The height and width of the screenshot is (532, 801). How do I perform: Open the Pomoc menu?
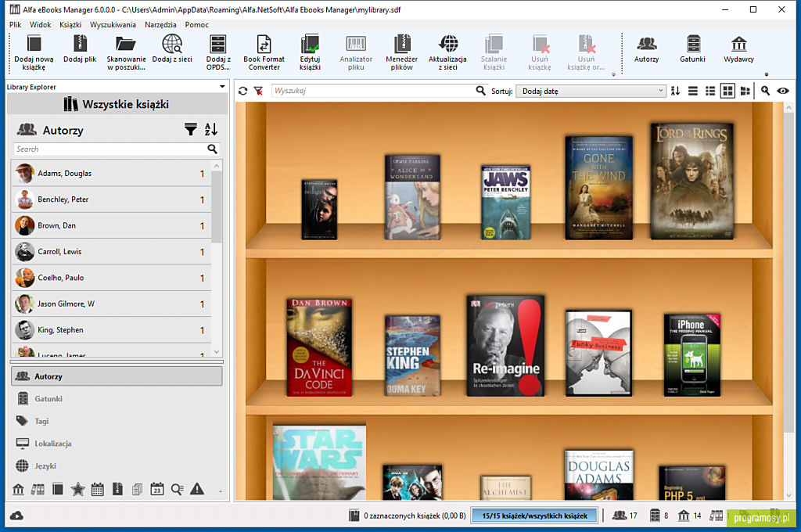[x=196, y=24]
